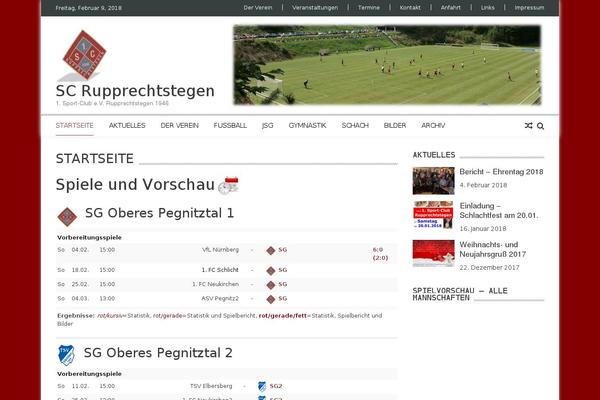Viewport: 600px width, 400px height.
Task: Click the SC Rupprechtstegen diamond logo
Action: point(82,56)
